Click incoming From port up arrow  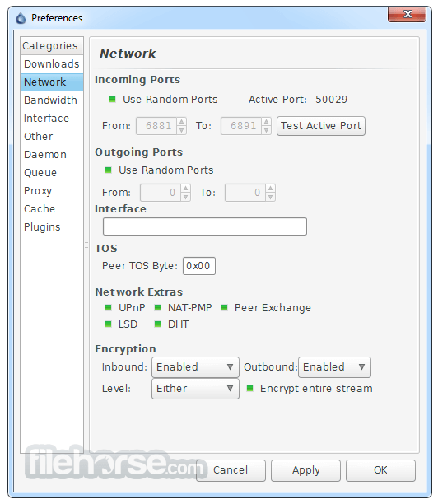tap(182, 122)
